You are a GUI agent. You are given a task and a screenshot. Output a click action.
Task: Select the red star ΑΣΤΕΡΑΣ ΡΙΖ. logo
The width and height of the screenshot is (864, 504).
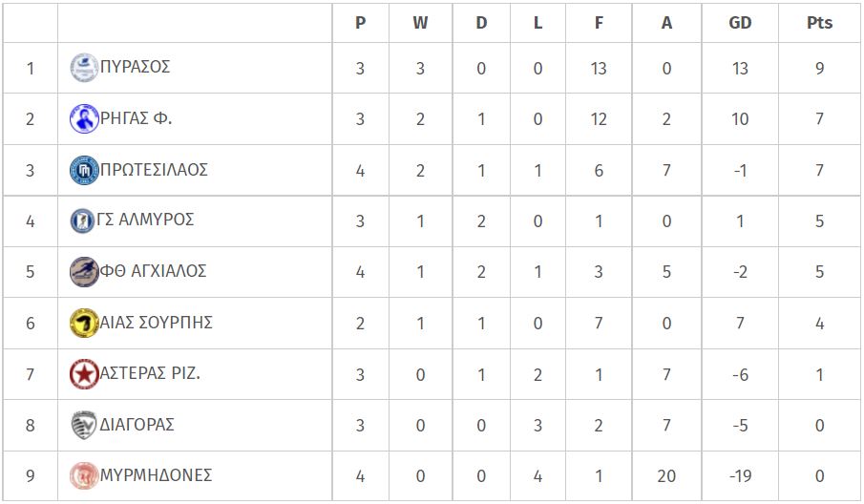coord(84,374)
